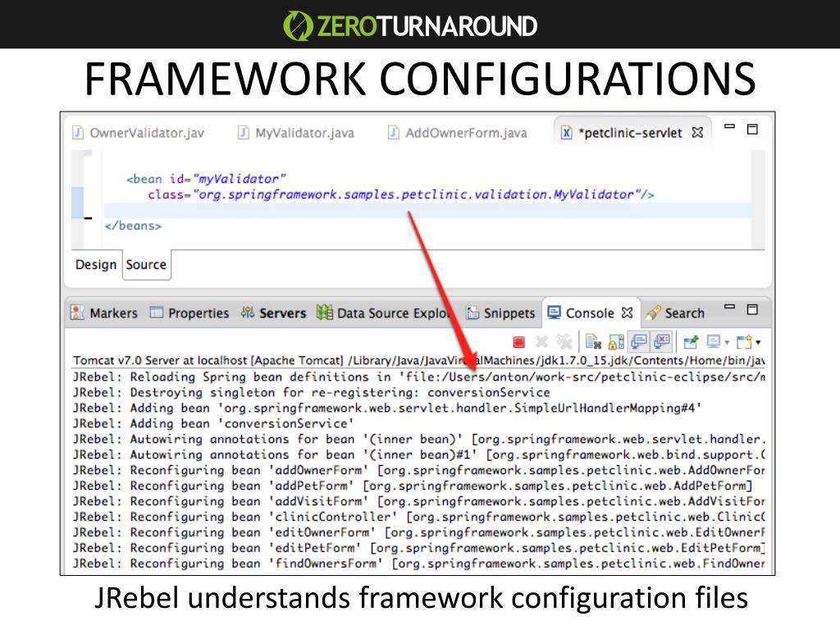Image resolution: width=840 pixels, height=630 pixels.
Task: Click the ZeroTurnaround logo
Action: (x=410, y=25)
